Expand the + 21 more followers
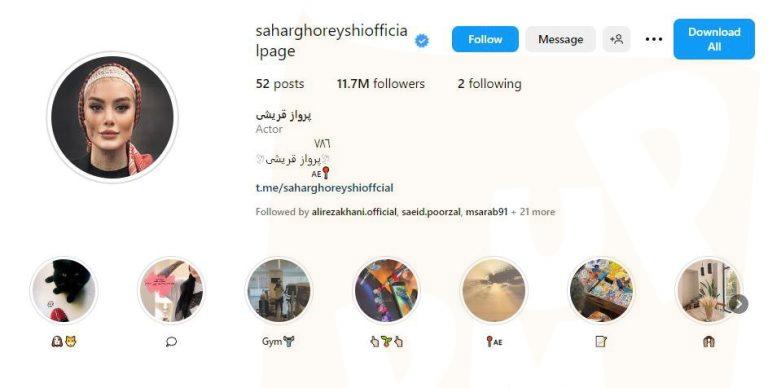 (533, 212)
